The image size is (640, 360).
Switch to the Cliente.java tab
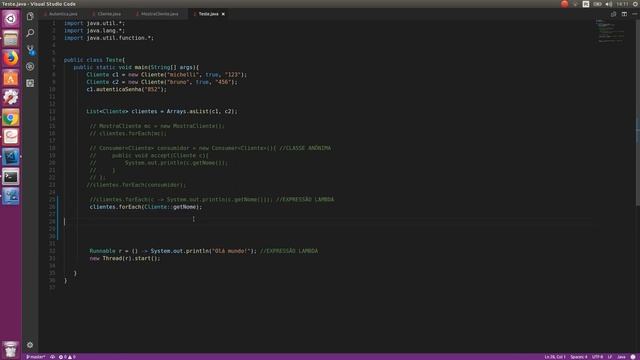click(109, 14)
